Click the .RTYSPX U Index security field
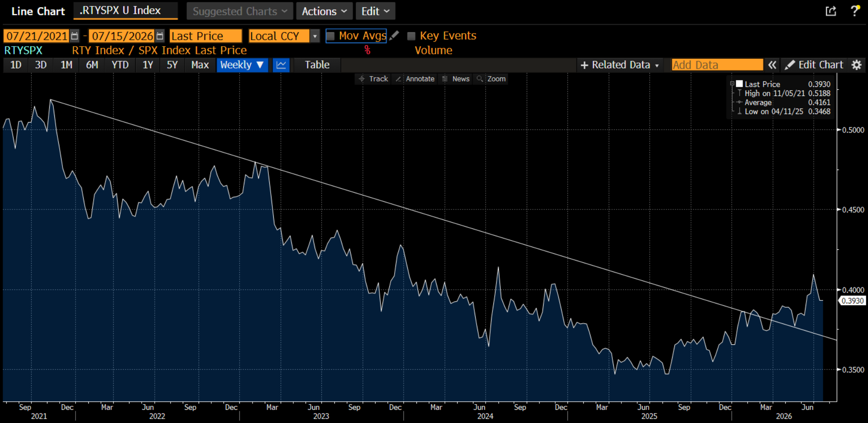The height and width of the screenshot is (423, 868). coord(125,11)
